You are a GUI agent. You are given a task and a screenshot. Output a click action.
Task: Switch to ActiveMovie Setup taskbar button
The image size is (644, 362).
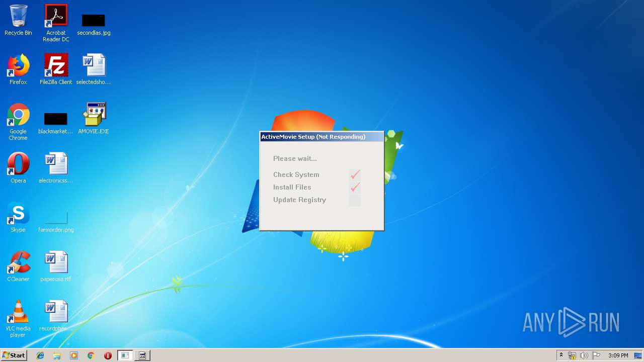click(x=125, y=355)
